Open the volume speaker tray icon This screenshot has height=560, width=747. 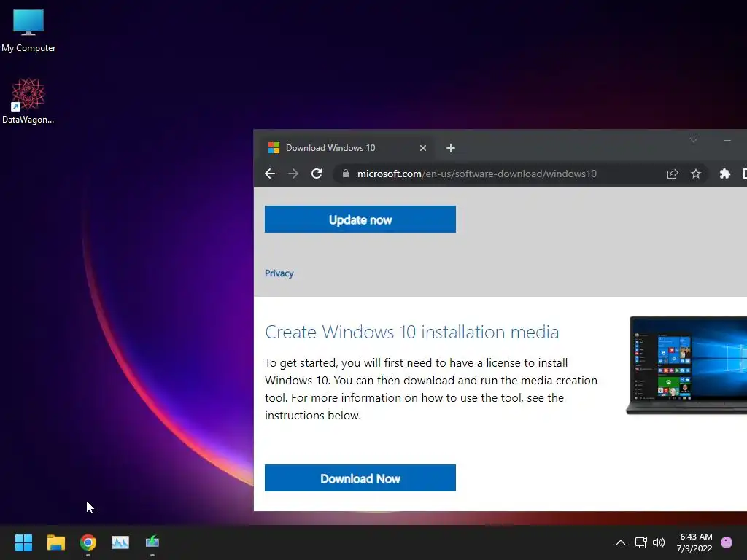(x=659, y=542)
